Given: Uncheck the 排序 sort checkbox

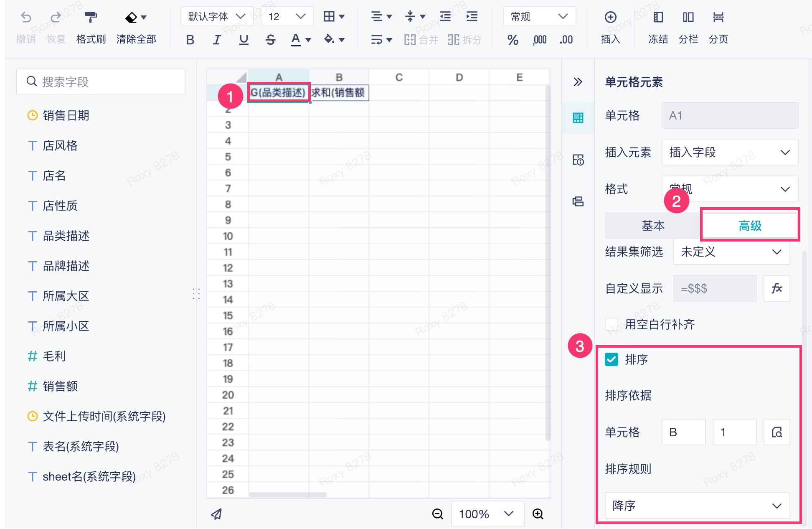Looking at the screenshot, I should (x=612, y=359).
